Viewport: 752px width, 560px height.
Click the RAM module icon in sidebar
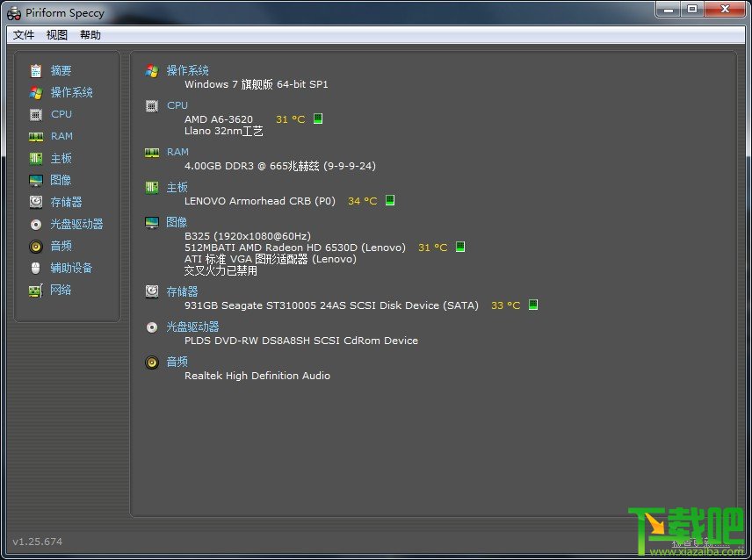pos(36,137)
